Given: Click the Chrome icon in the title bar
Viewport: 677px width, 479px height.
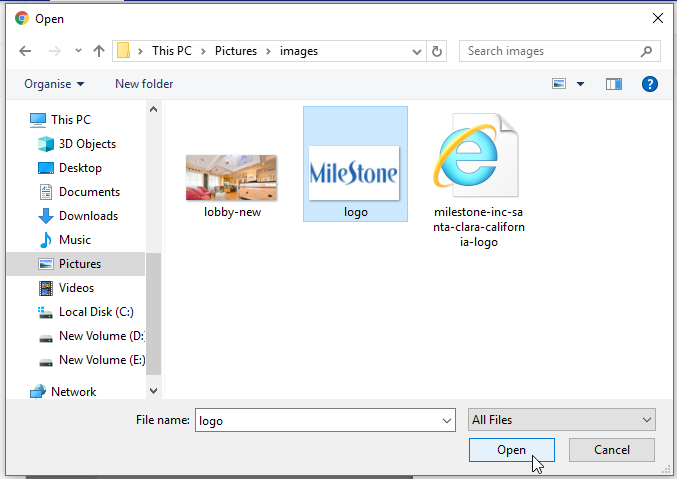Looking at the screenshot, I should click(x=22, y=19).
